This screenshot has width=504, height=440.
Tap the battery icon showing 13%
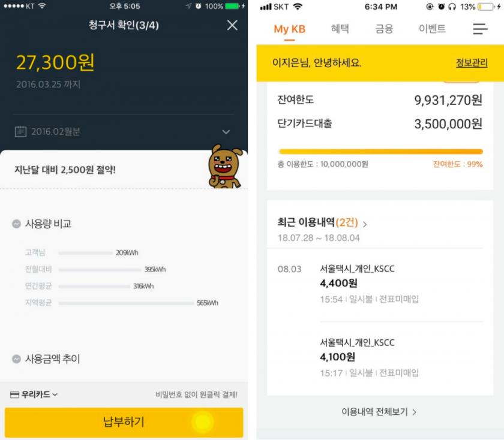click(x=485, y=7)
